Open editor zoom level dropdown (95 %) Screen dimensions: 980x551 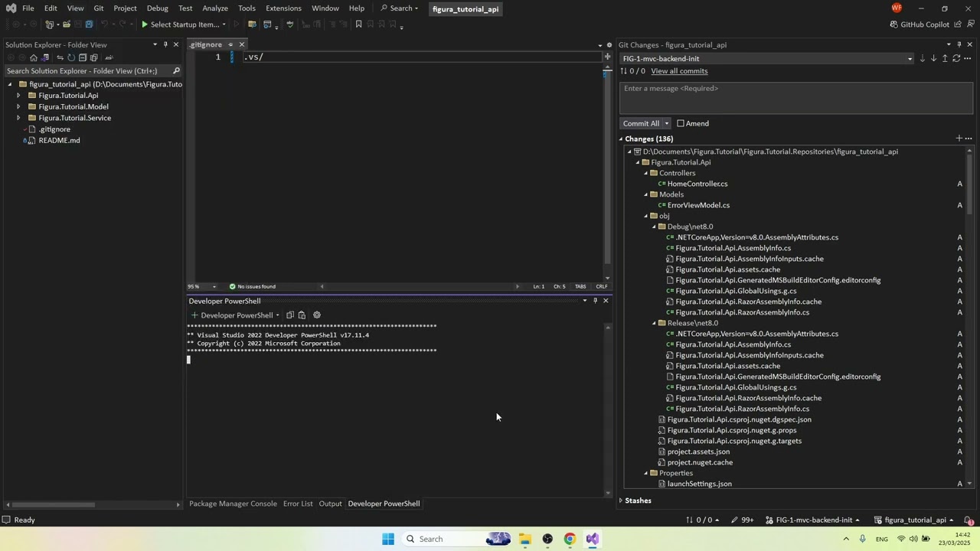[x=214, y=286]
